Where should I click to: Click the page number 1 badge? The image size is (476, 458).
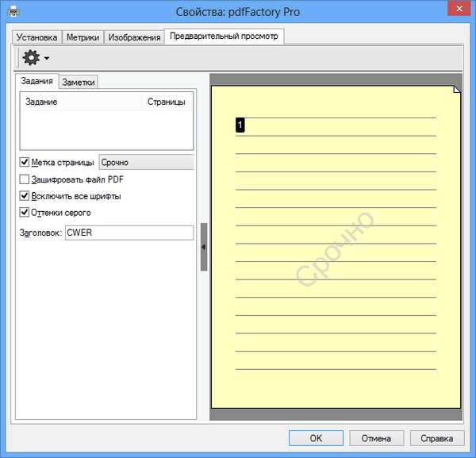pos(240,125)
